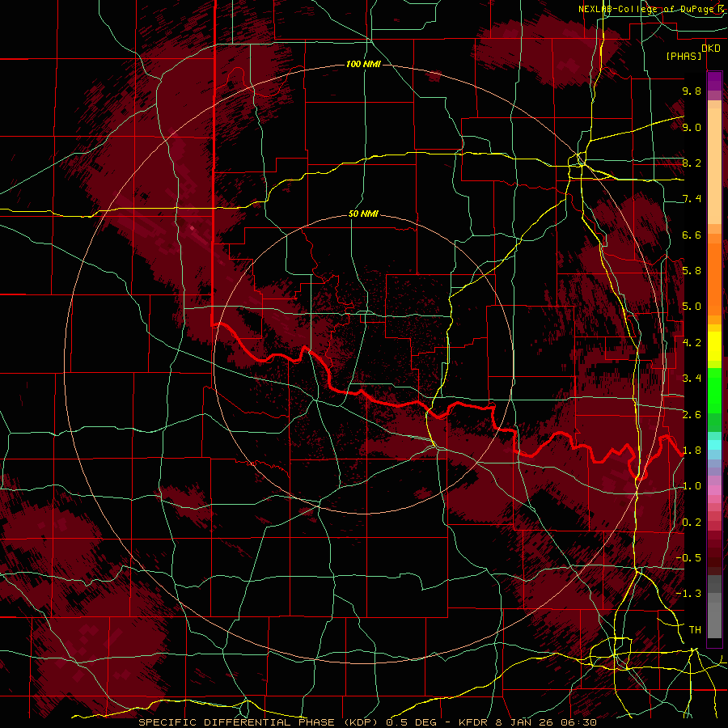728x728 pixels.
Task: Click the -0.5 value on the color scale
Action: [x=689, y=558]
